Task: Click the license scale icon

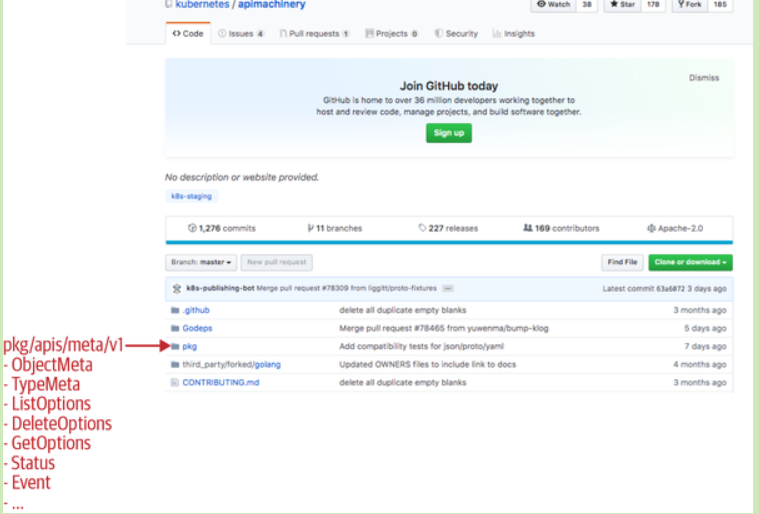Action: coord(651,228)
